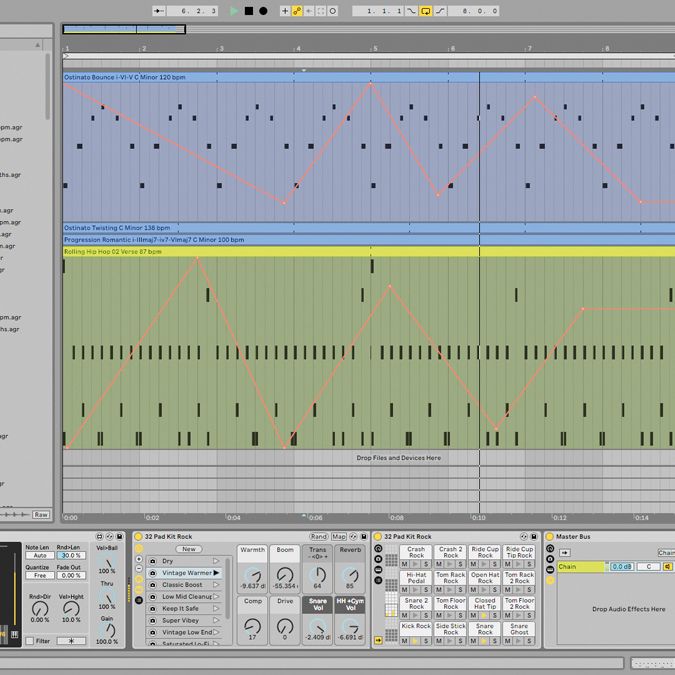The width and height of the screenshot is (675, 675).
Task: Overwrite the Classic Boost variation camera icon
Action: tap(152, 585)
